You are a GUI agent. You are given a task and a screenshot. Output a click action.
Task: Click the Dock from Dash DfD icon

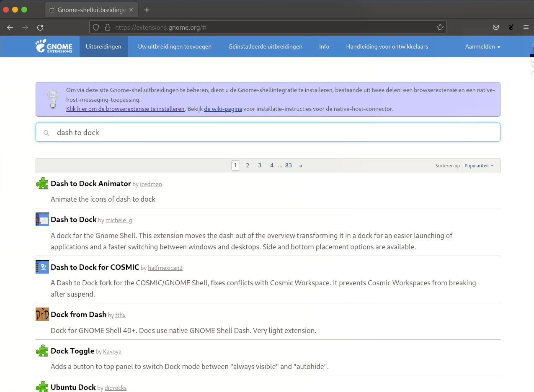click(x=42, y=314)
